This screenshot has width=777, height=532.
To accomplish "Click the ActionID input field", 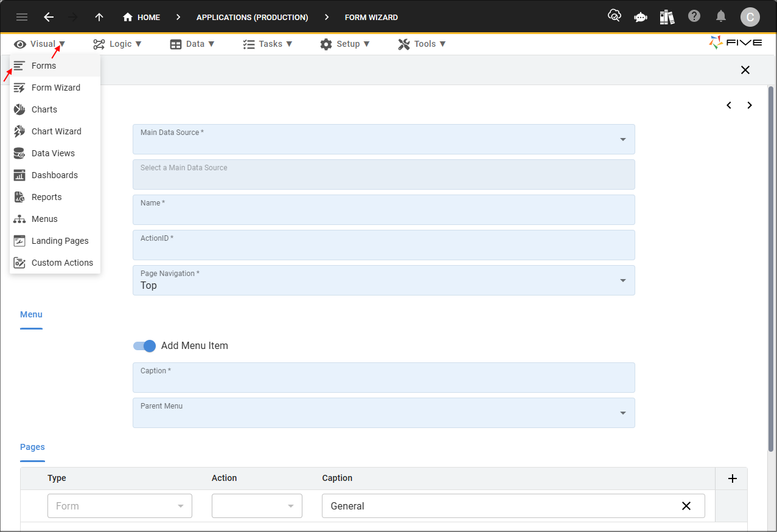I will pos(384,245).
